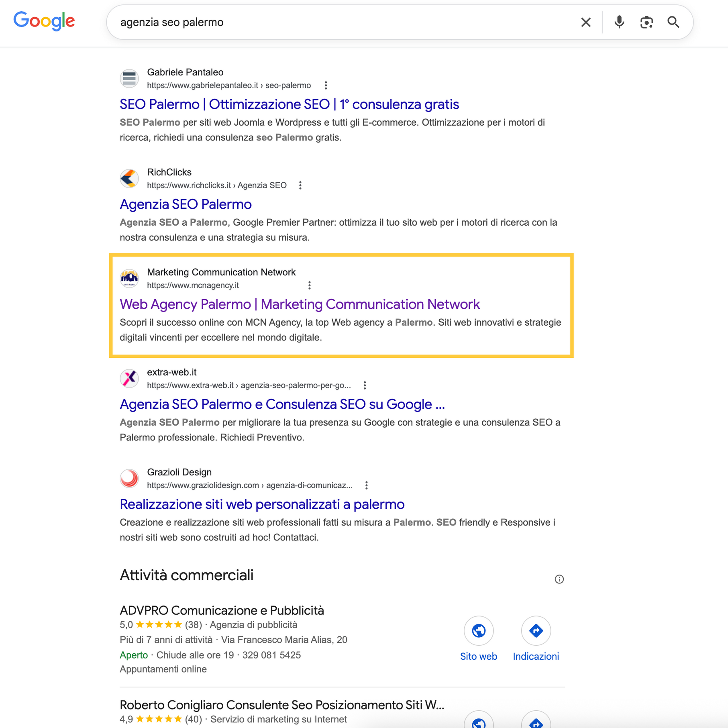The width and height of the screenshot is (728, 728).
Task: Open the three-dot menu on the extra-web.it result
Action: 365,385
